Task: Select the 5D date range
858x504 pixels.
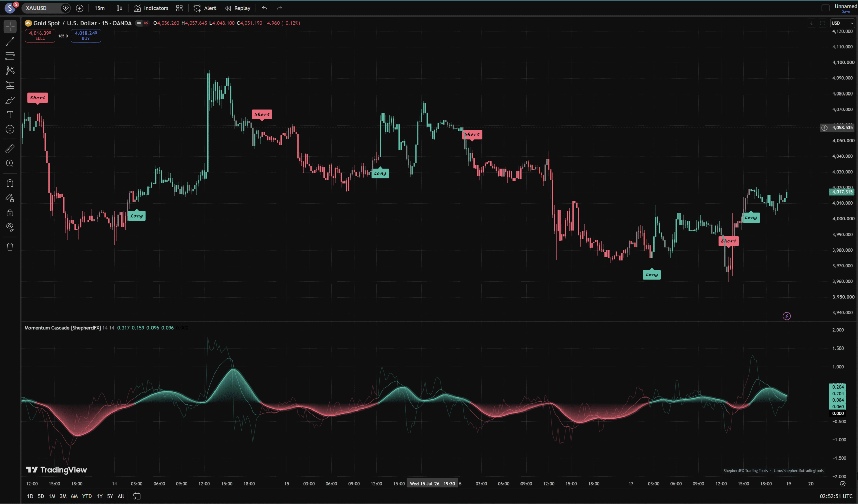Action: click(x=41, y=496)
